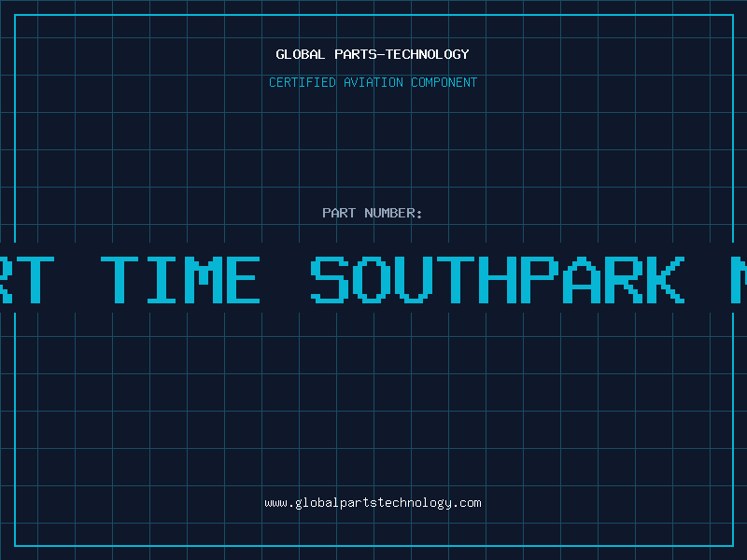The height and width of the screenshot is (560, 747).
Task: Select PARTS-TECHNOLOGY in the title
Action: coord(402,54)
